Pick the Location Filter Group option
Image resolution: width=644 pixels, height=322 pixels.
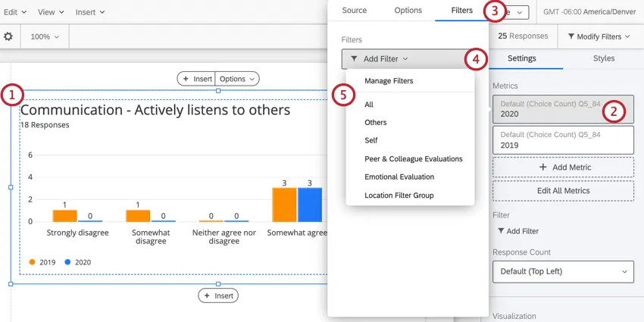pyautogui.click(x=399, y=195)
